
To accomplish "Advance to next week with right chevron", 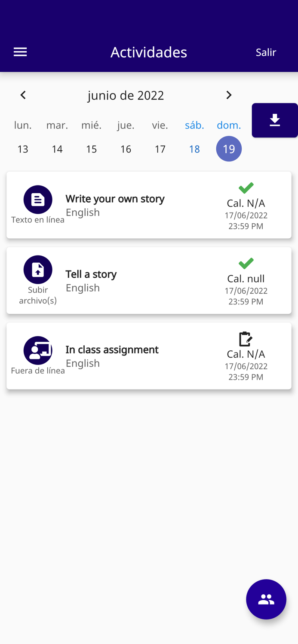I will (229, 95).
